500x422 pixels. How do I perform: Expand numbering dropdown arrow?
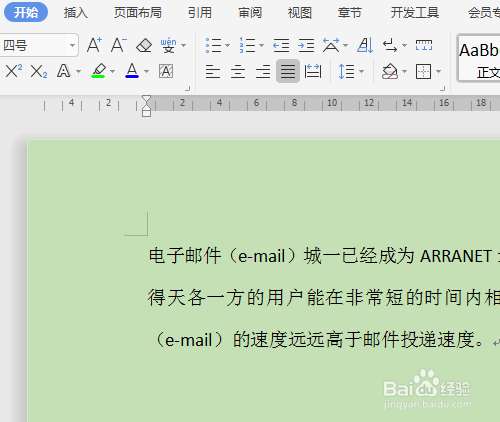coord(261,45)
